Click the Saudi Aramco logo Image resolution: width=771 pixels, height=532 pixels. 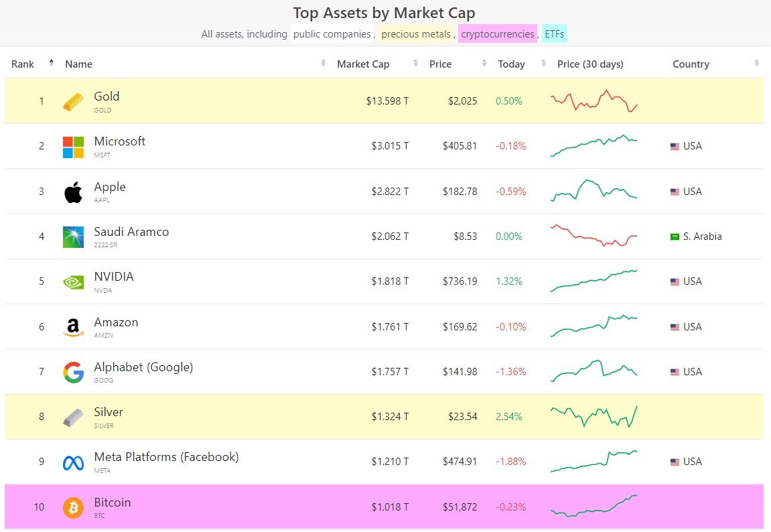73,237
